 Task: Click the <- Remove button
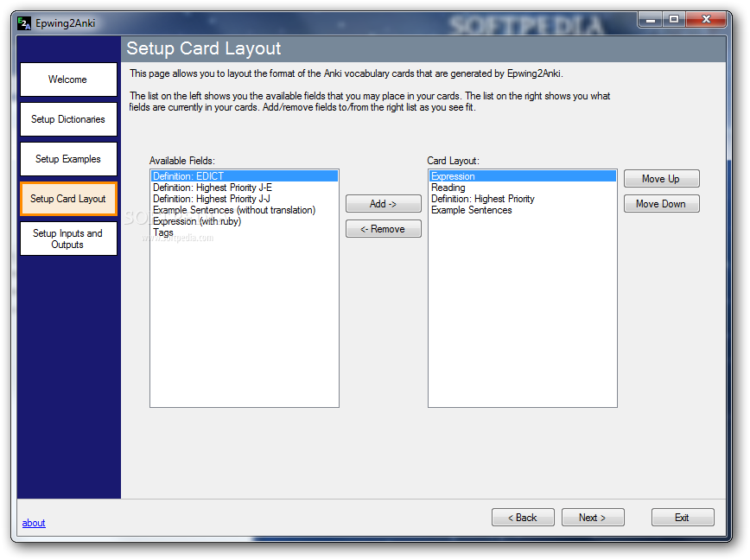[x=383, y=229]
